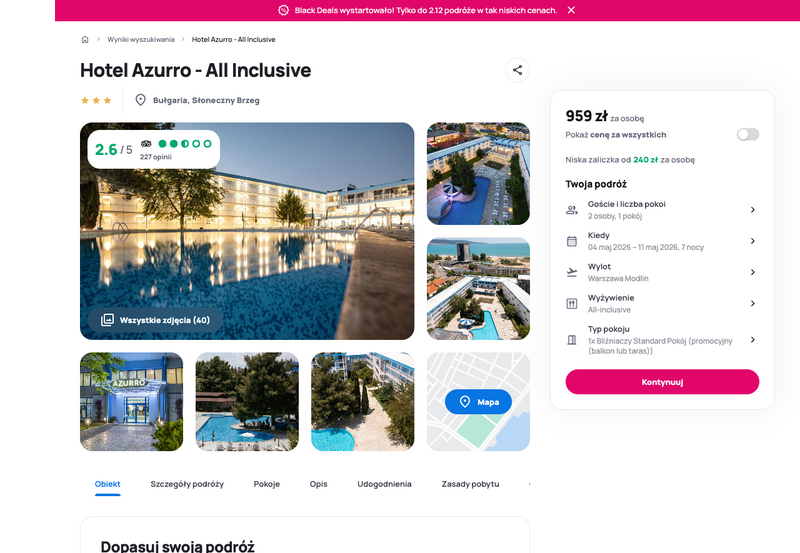Go to homepage via the house breadcrumb icon
The width and height of the screenshot is (800, 553).
point(85,39)
